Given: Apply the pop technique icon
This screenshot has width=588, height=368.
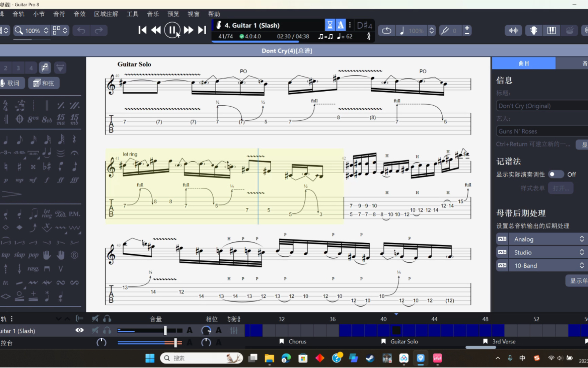Looking at the screenshot, I should [33, 255].
